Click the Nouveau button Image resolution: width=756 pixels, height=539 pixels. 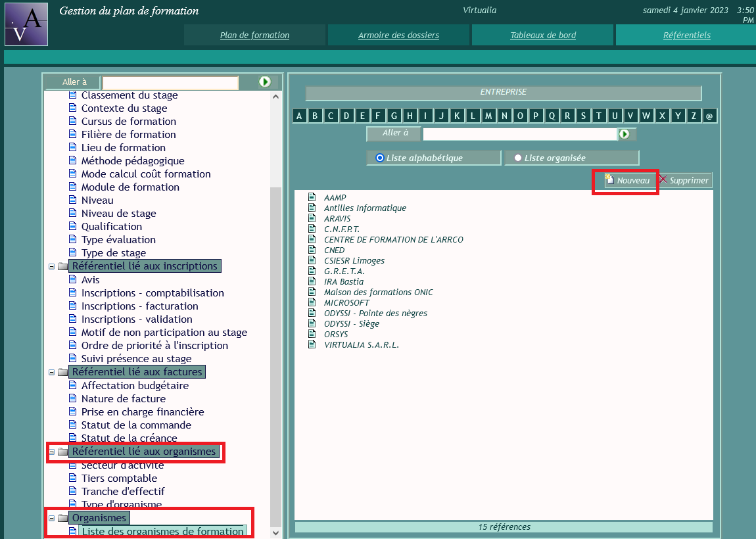point(627,181)
